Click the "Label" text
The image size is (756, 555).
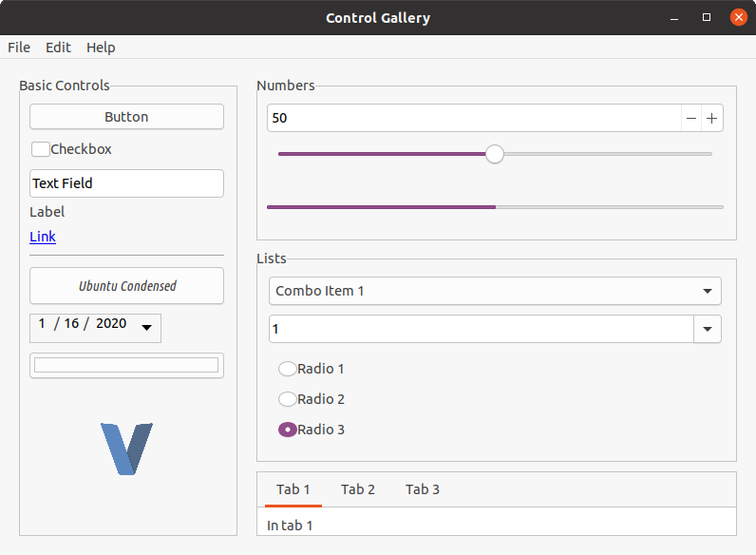tap(47, 212)
